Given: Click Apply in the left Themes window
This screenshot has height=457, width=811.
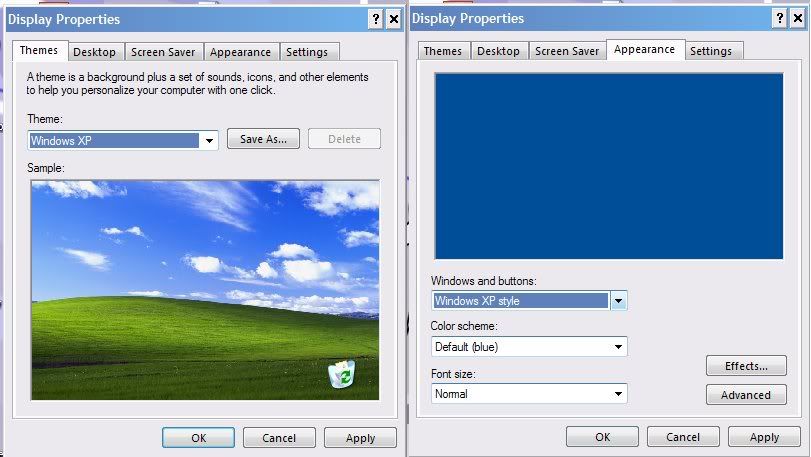Looking at the screenshot, I should click(x=361, y=438).
